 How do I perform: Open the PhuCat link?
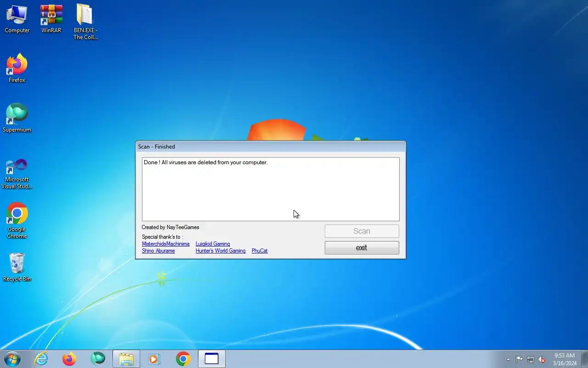(260, 251)
